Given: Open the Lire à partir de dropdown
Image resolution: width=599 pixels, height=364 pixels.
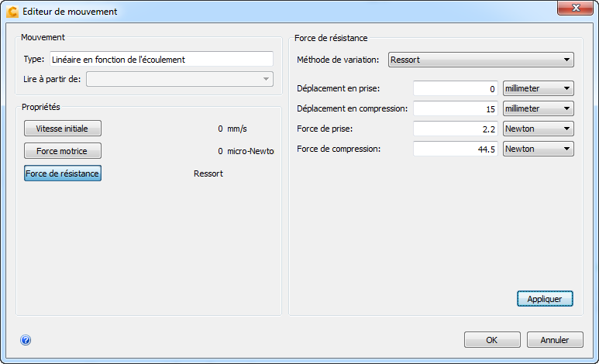Looking at the screenshot, I should pyautogui.click(x=180, y=79).
